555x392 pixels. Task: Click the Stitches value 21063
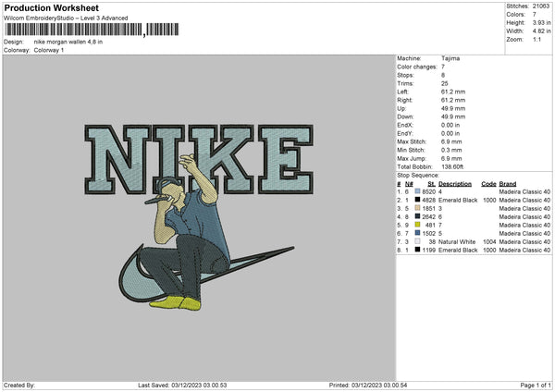coord(541,6)
